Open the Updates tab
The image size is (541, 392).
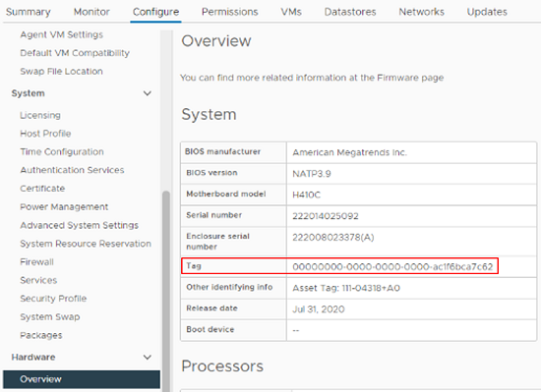pyautogui.click(x=487, y=12)
